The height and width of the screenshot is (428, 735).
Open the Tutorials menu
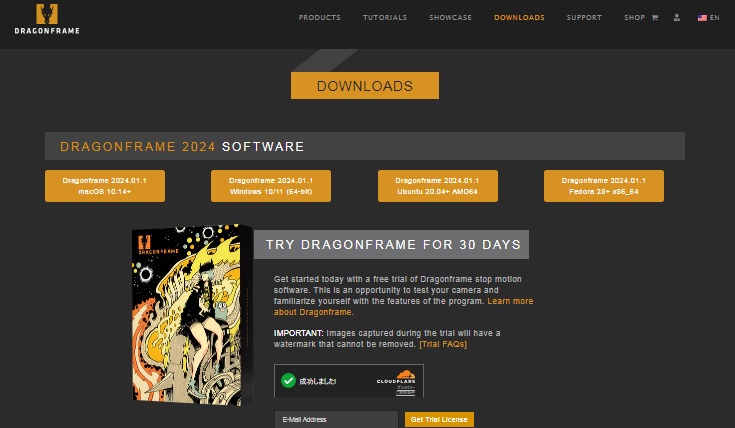(385, 17)
